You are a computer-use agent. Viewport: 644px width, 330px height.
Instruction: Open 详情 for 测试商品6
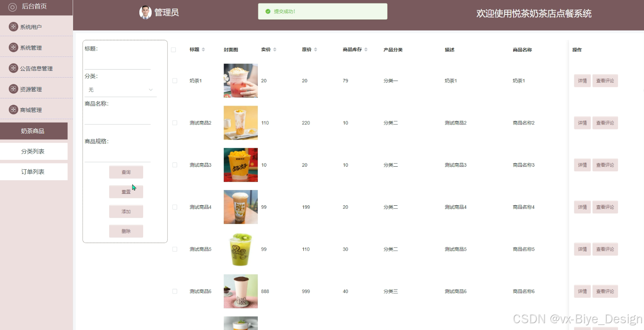pos(582,291)
